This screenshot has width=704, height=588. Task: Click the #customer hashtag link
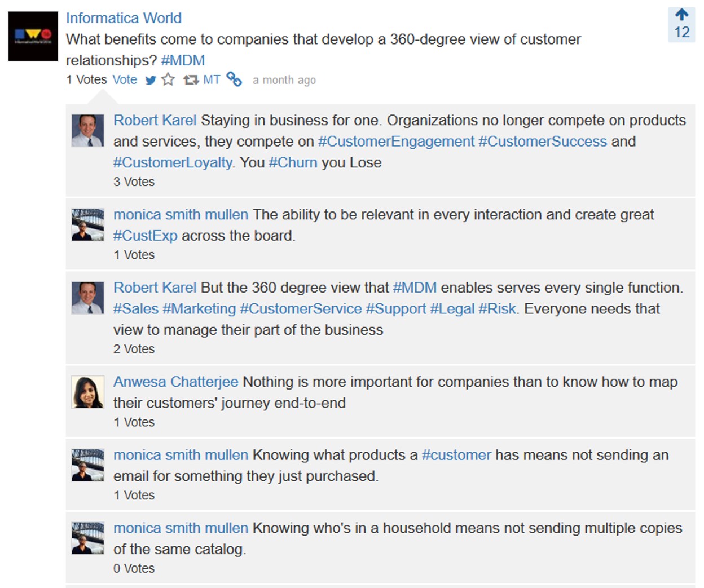tap(456, 455)
